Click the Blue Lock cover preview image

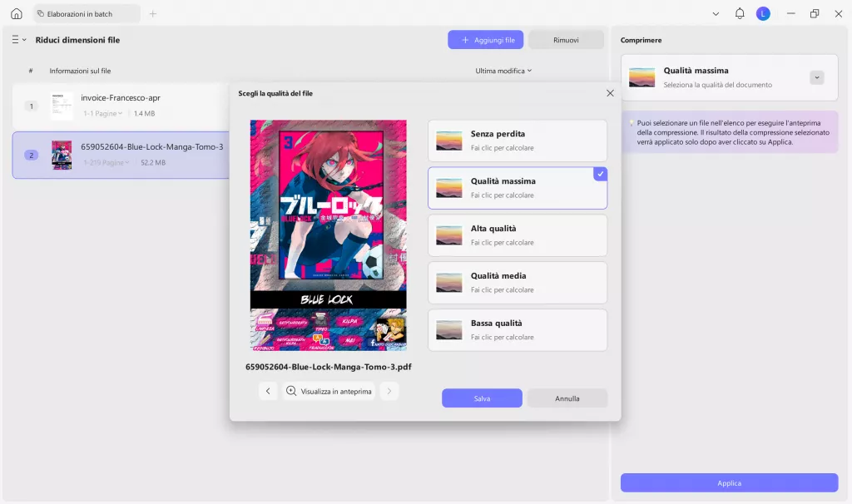point(328,235)
